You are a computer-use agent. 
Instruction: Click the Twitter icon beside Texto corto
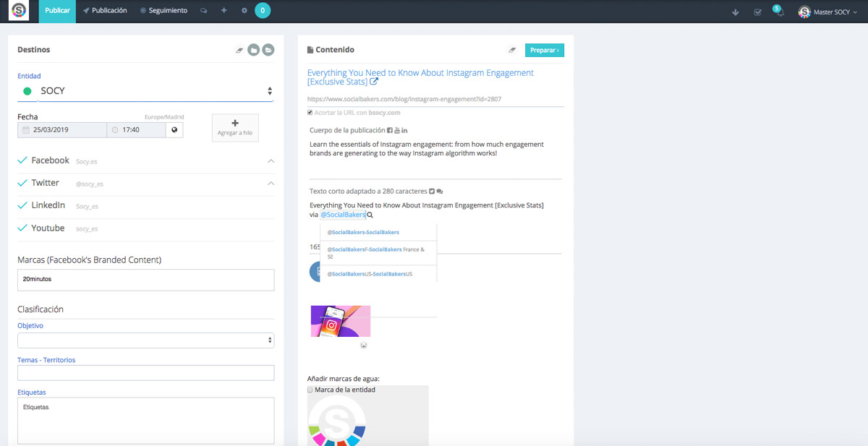click(x=432, y=192)
